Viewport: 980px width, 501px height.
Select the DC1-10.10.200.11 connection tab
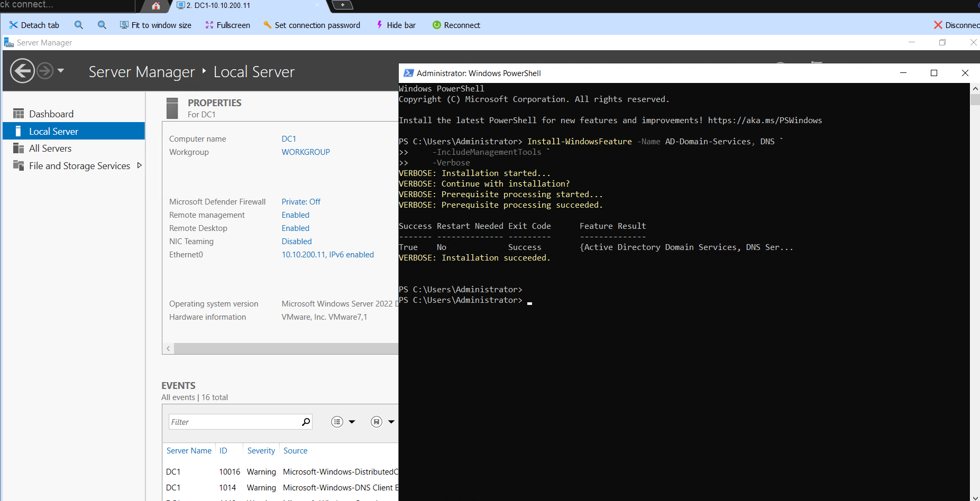click(x=218, y=5)
